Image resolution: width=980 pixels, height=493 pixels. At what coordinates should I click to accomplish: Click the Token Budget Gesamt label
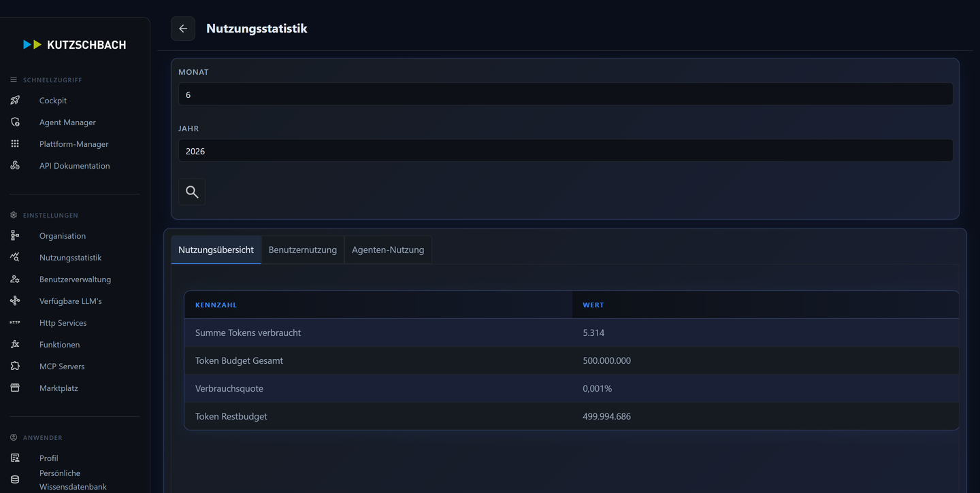(239, 361)
